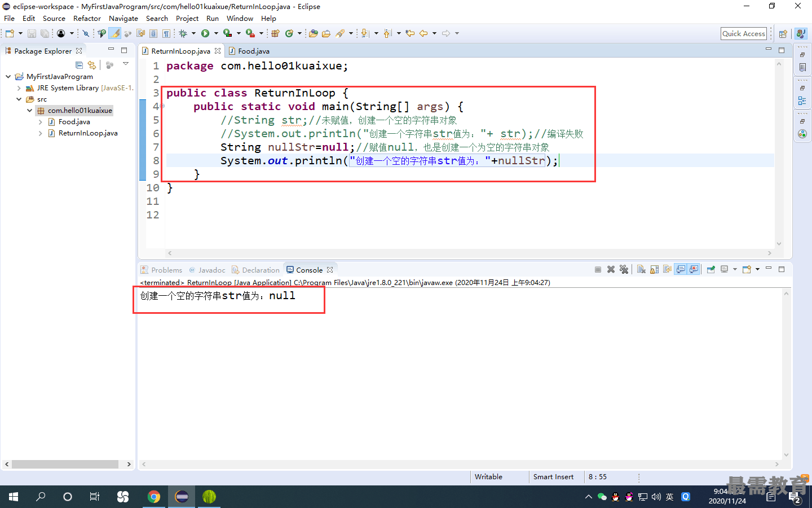812x508 pixels.
Task: Click the Last Edit Location icon
Action: [x=410, y=33]
